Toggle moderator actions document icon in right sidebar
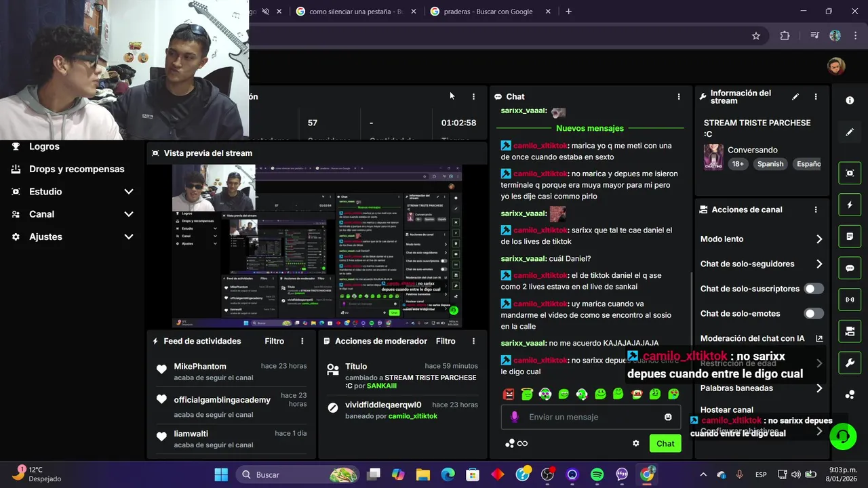Screen dimensions: 868x488 pyautogui.click(x=850, y=237)
